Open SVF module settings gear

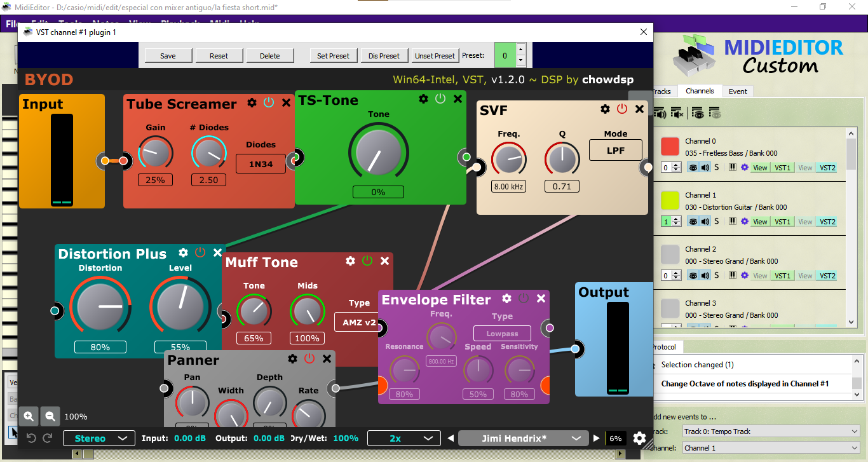pos(605,109)
